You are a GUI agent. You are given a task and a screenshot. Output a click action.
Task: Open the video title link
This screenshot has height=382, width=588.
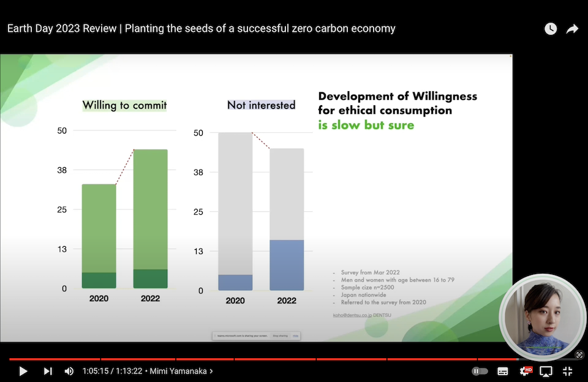point(202,29)
